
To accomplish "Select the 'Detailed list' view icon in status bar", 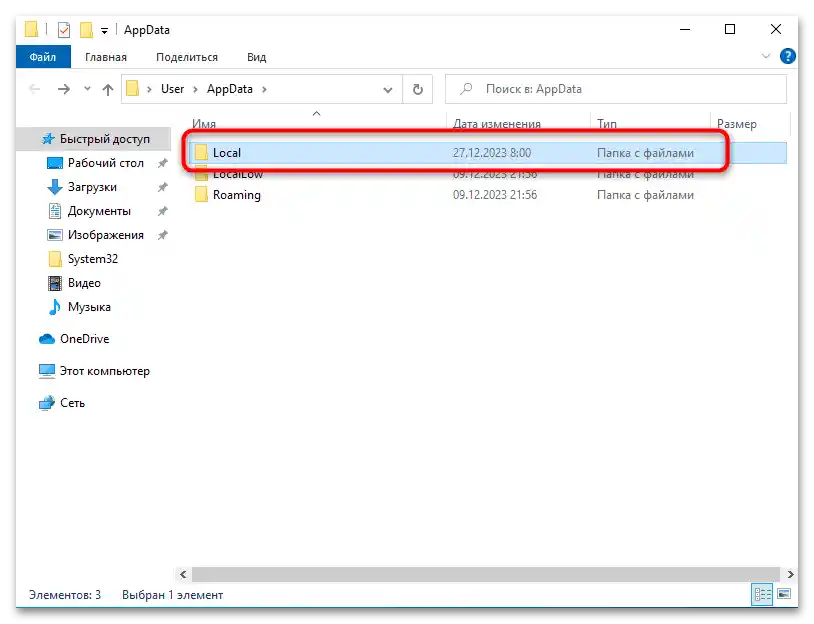I will tap(762, 595).
